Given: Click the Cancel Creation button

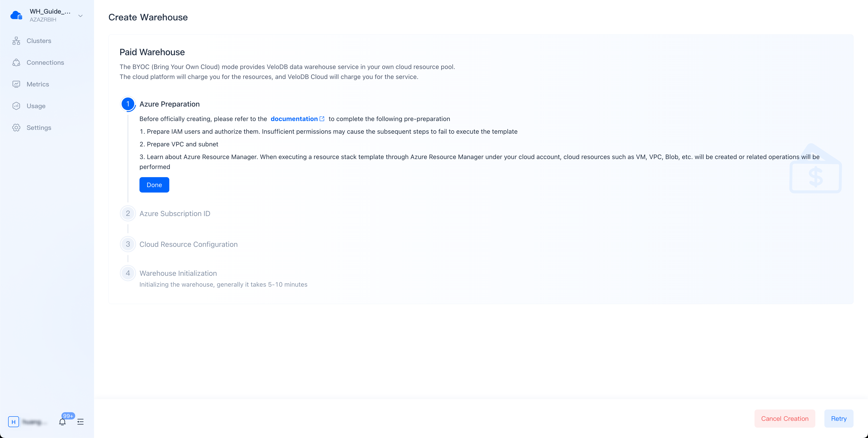Looking at the screenshot, I should (x=784, y=419).
